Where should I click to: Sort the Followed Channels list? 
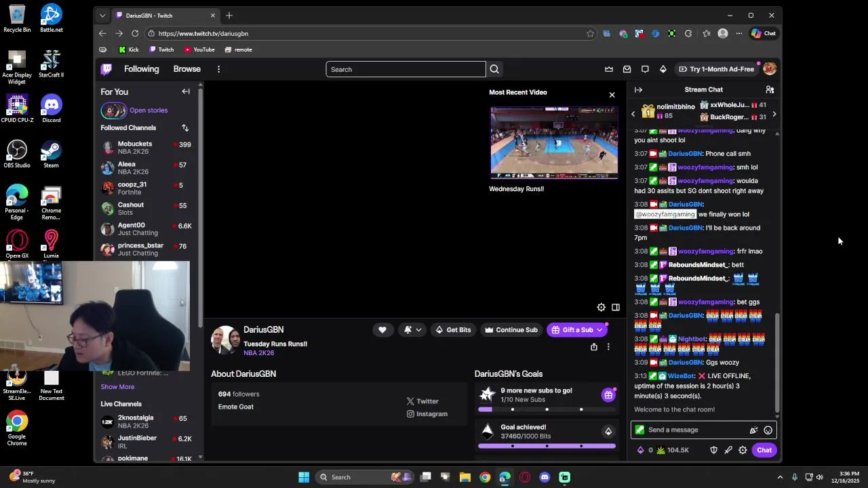184,127
